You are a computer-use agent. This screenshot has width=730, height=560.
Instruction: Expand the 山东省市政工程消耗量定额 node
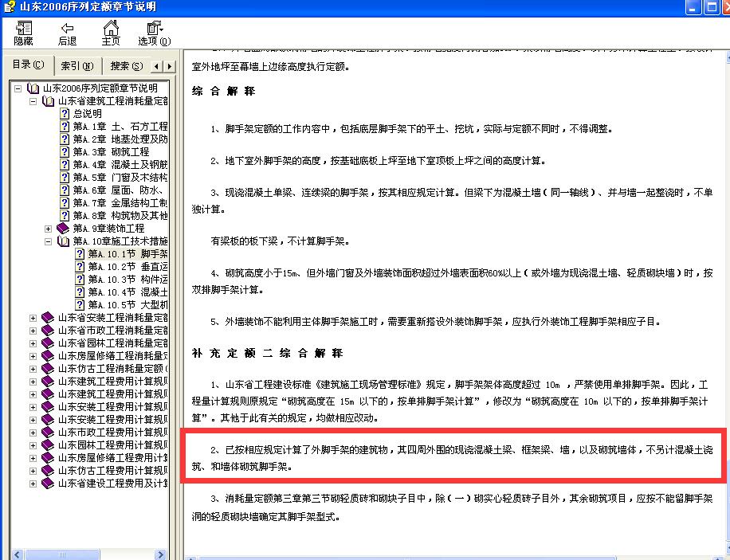pyautogui.click(x=33, y=331)
